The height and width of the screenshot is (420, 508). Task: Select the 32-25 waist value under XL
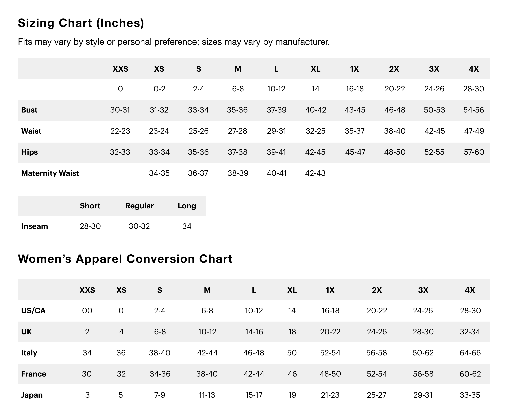tap(315, 131)
